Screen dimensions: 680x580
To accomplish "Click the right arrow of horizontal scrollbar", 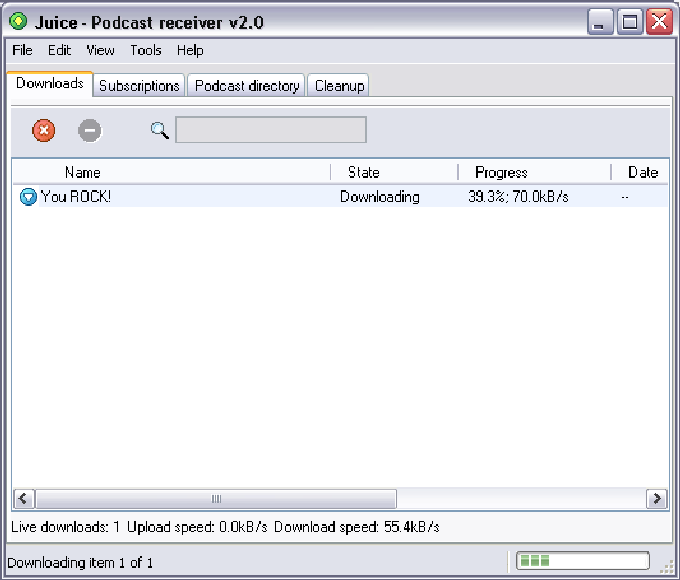I will [x=657, y=498].
